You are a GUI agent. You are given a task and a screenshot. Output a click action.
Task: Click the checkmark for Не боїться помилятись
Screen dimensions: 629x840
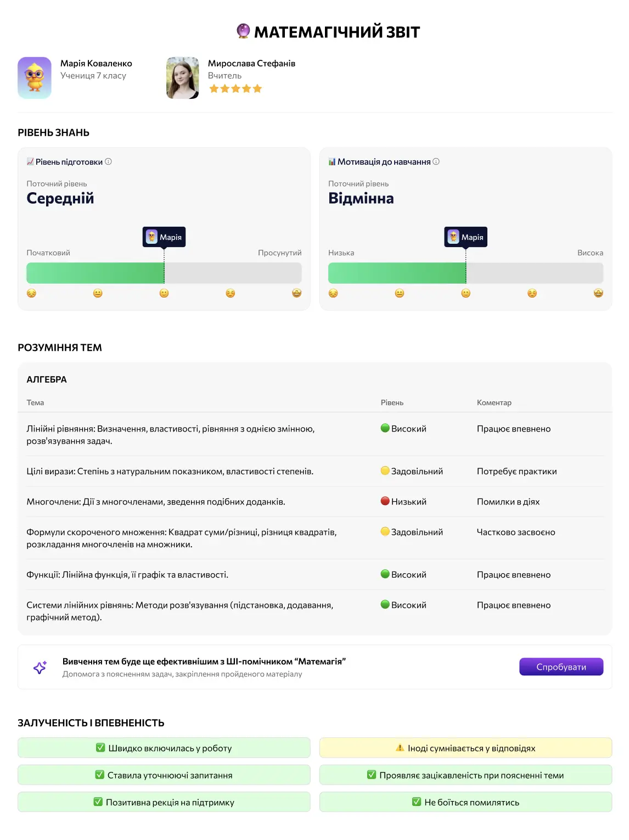(417, 802)
